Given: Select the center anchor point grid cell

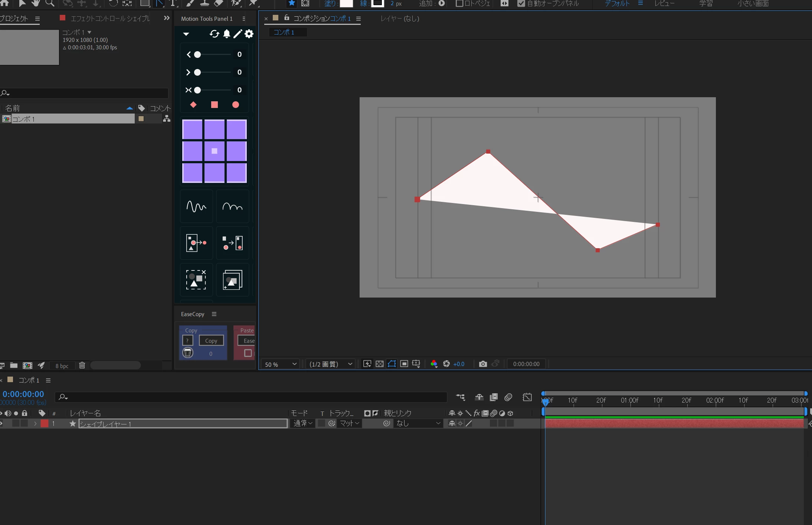Looking at the screenshot, I should pyautogui.click(x=215, y=151).
